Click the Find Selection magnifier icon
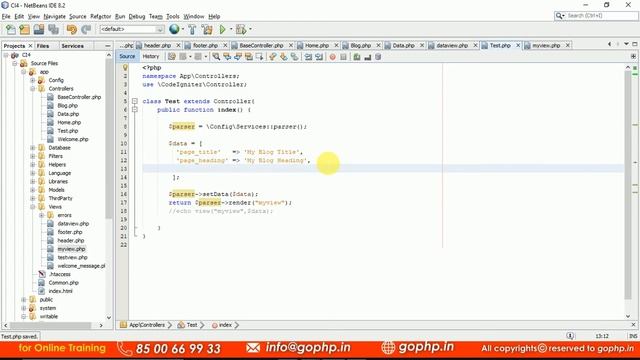 point(216,57)
